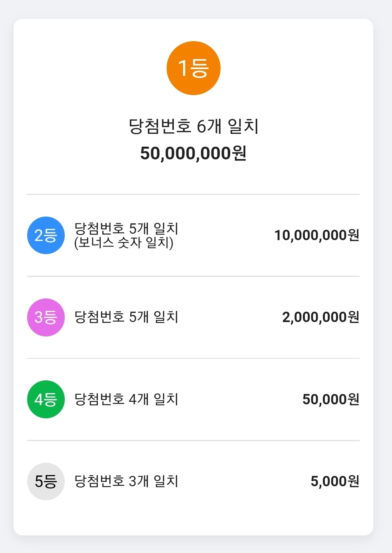Tap the orange 1등 badge
The image size is (392, 553).
click(193, 68)
